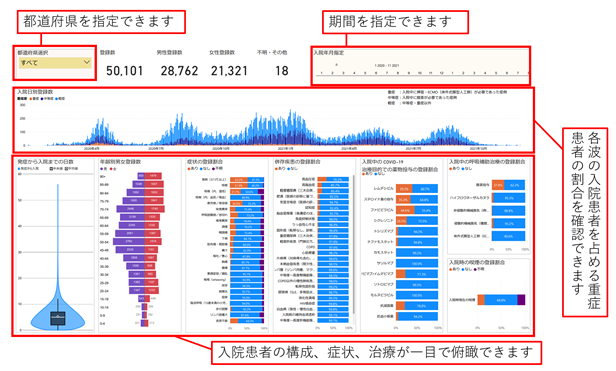Open the 都道府県選択 dropdown showing すべて
Screen dimensions: 616x371
[x=55, y=63]
